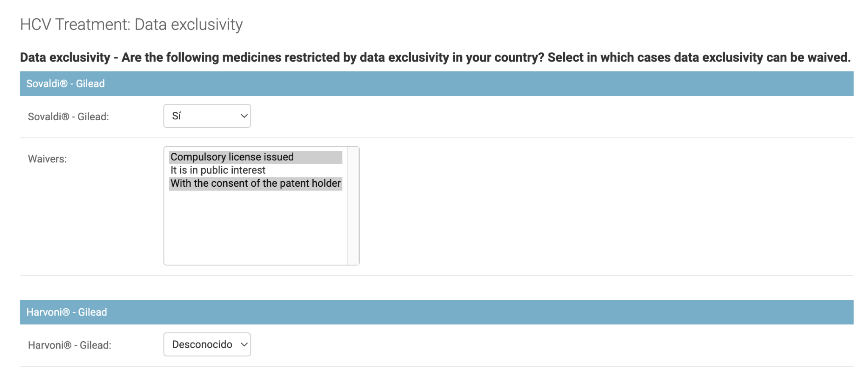Click the 'Sí' value text in the select
This screenshot has width=868, height=387.
(x=176, y=116)
